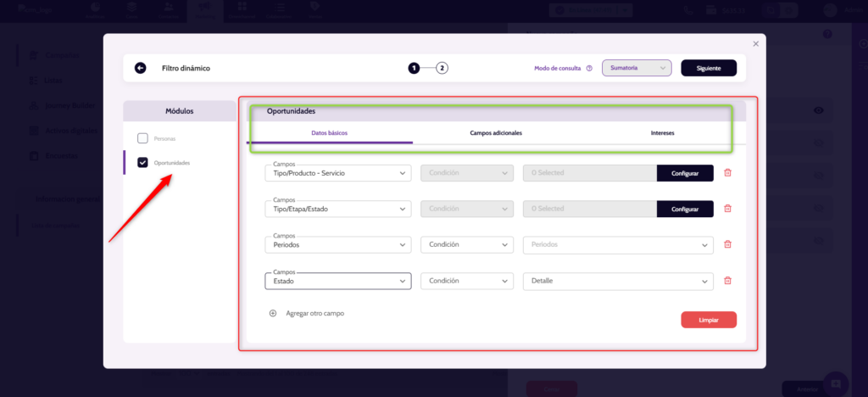Open the Detalle dropdown in Estado row
This screenshot has width=868, height=397.
pyautogui.click(x=618, y=281)
